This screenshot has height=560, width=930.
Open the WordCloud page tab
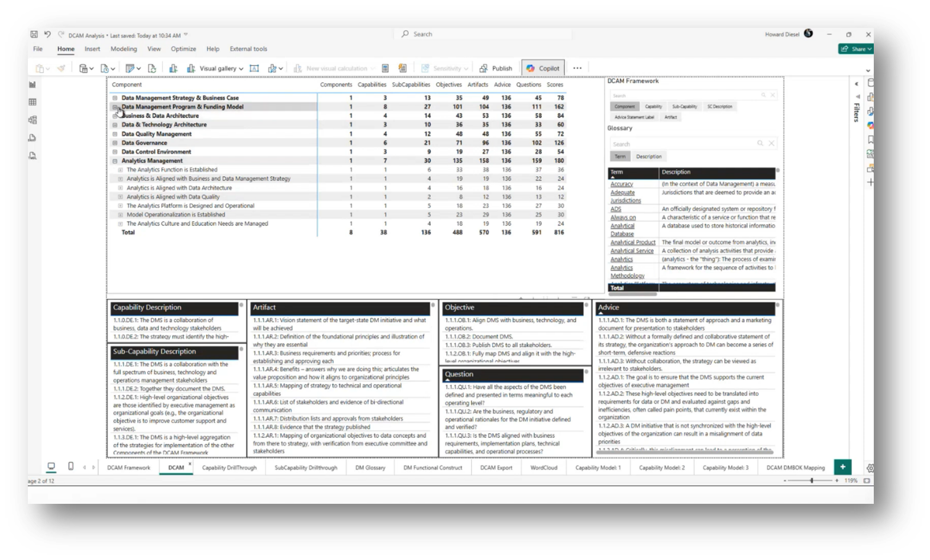click(544, 468)
